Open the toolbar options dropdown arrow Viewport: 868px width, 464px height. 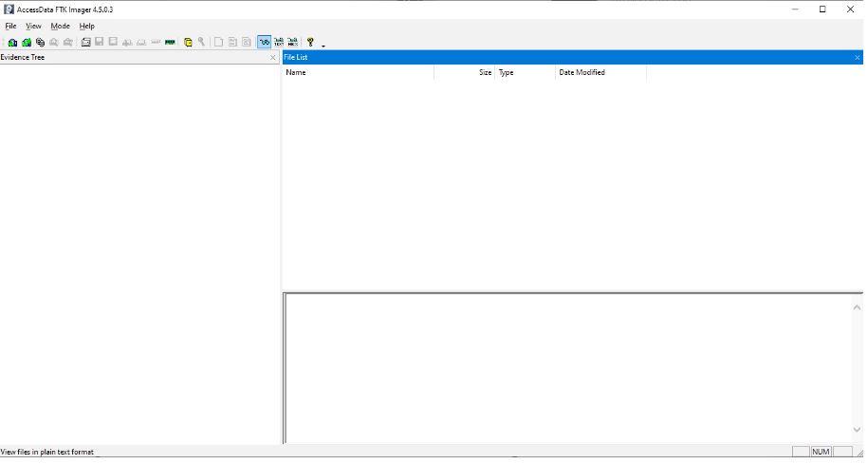click(323, 46)
